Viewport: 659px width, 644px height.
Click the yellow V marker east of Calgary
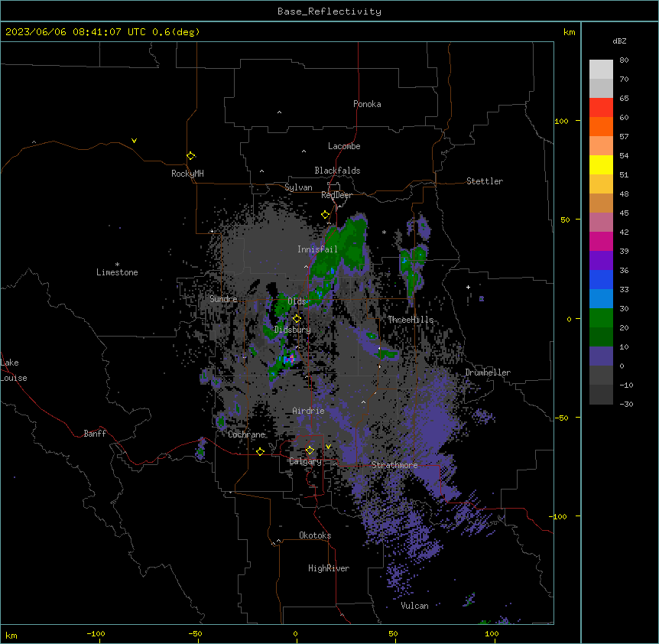(x=328, y=447)
